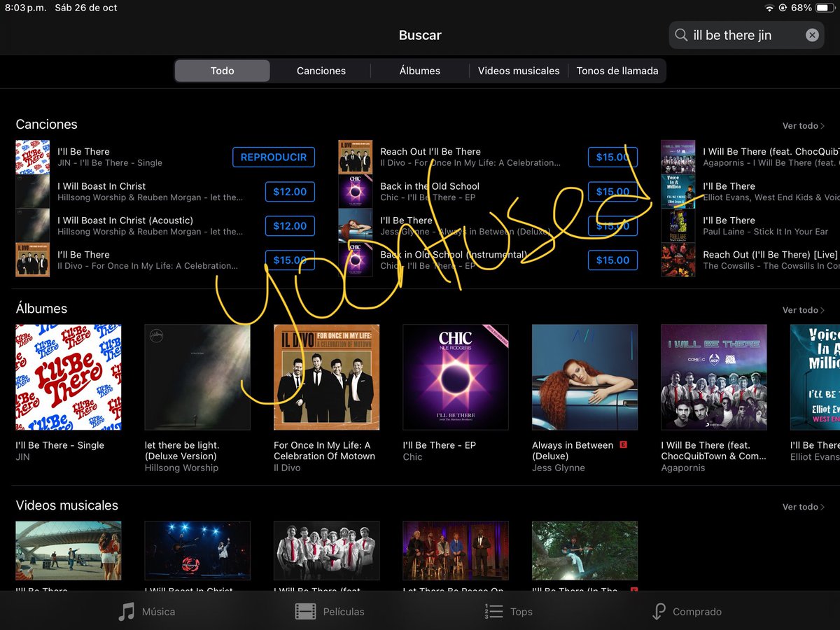Open the Música tab icon

point(127,611)
